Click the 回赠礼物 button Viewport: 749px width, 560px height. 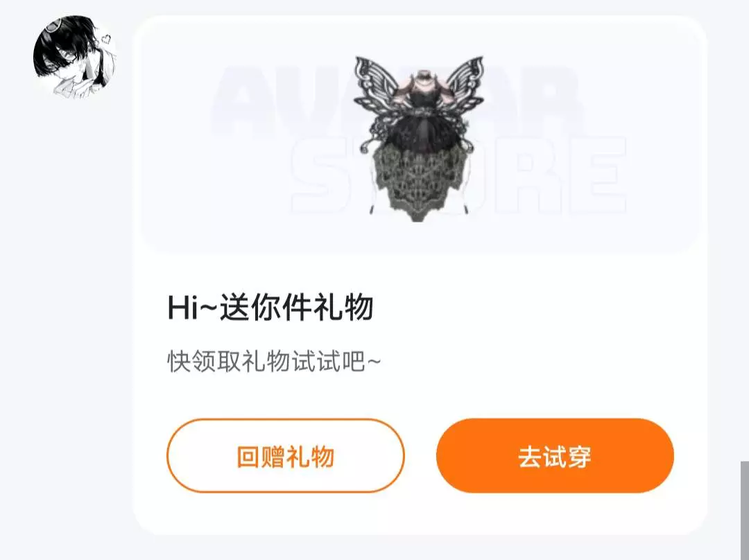coord(286,456)
